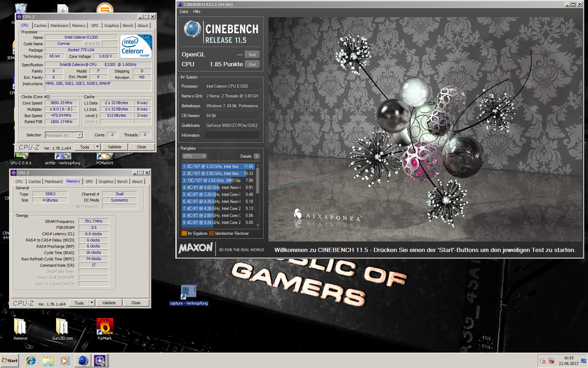Start the CPU benchmark in Cinebench
The image size is (588, 368).
[x=252, y=64]
